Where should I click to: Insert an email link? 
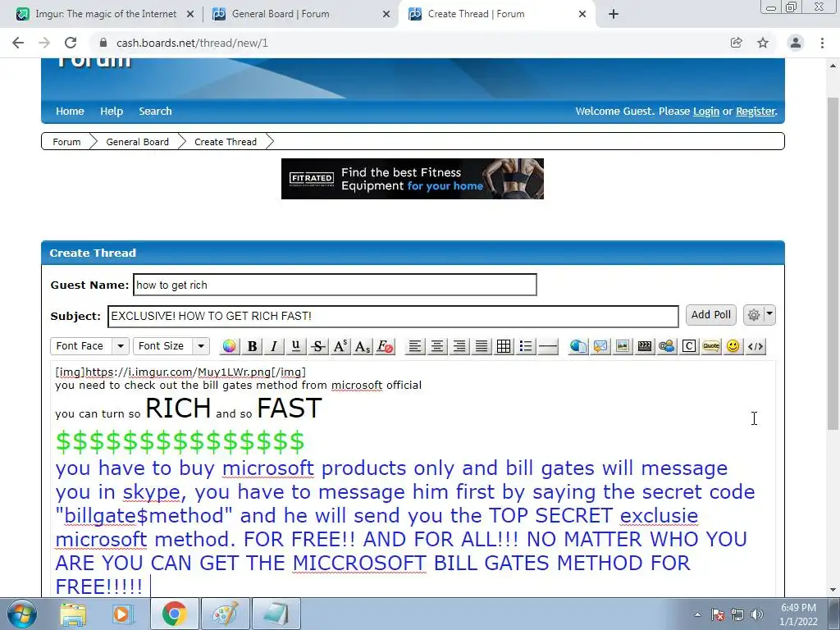(x=600, y=346)
